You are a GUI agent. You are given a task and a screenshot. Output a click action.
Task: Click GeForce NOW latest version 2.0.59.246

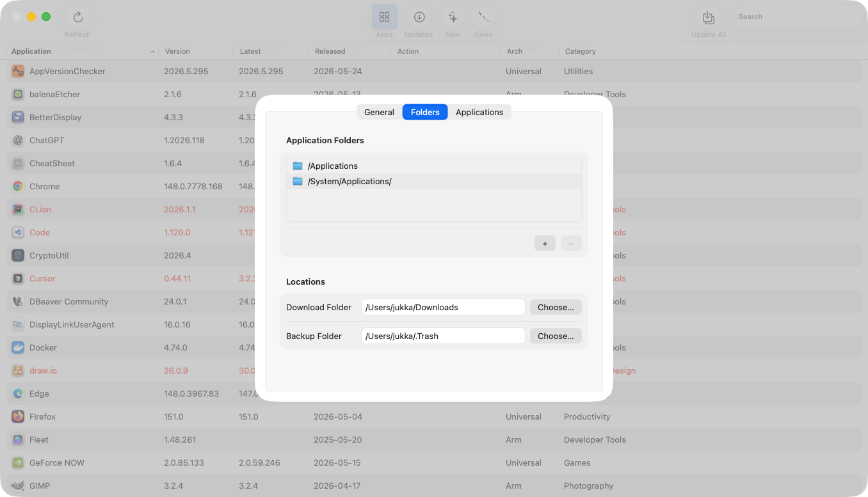pyautogui.click(x=259, y=462)
